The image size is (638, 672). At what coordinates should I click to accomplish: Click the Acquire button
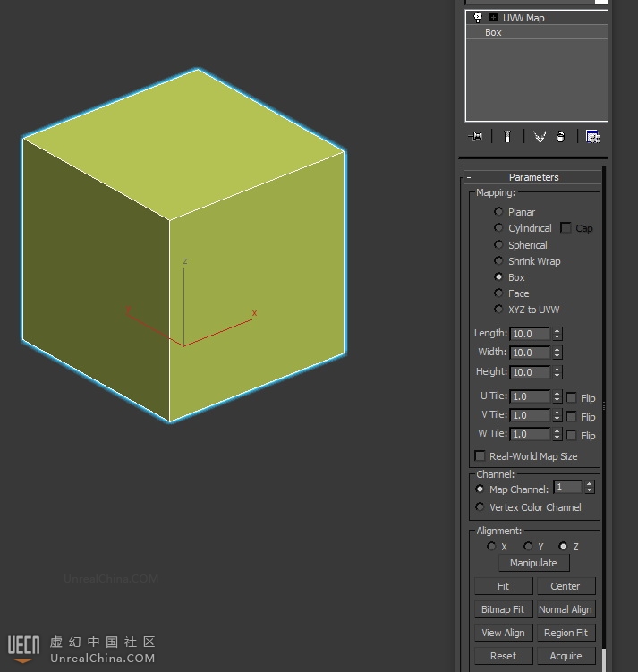click(x=566, y=656)
